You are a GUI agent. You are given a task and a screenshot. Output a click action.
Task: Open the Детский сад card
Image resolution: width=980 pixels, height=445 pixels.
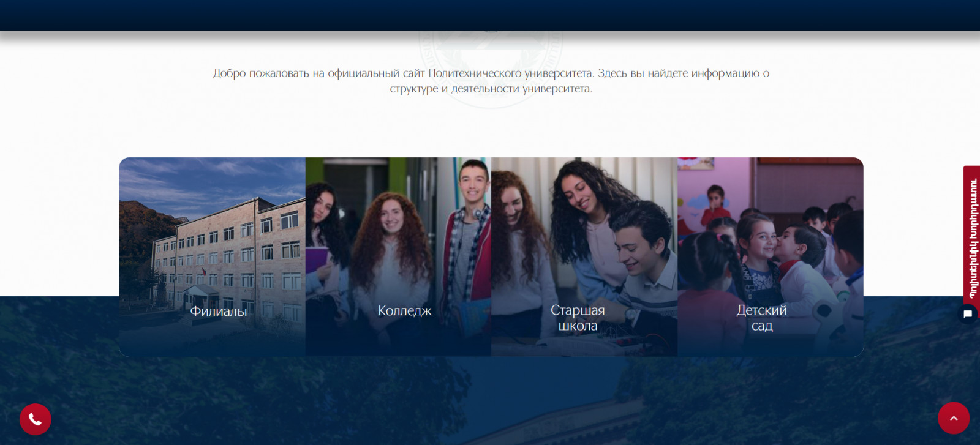coord(771,257)
